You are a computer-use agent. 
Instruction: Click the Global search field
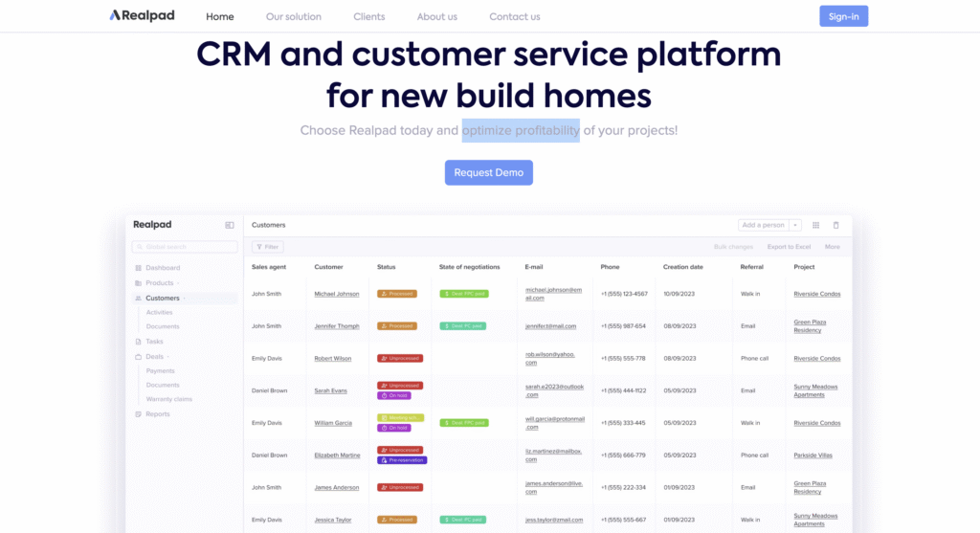186,247
